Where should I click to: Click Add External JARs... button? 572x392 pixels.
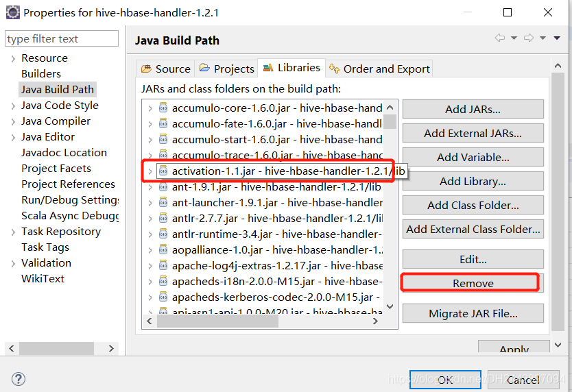473,133
